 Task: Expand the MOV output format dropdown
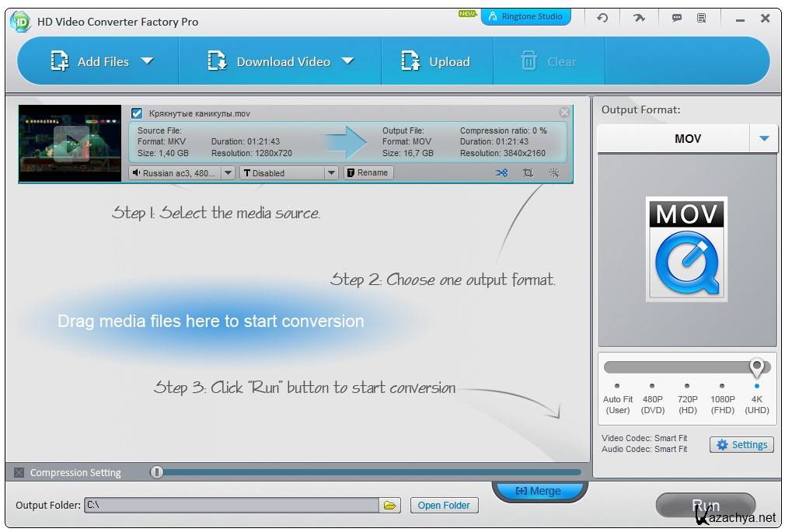pos(764,139)
